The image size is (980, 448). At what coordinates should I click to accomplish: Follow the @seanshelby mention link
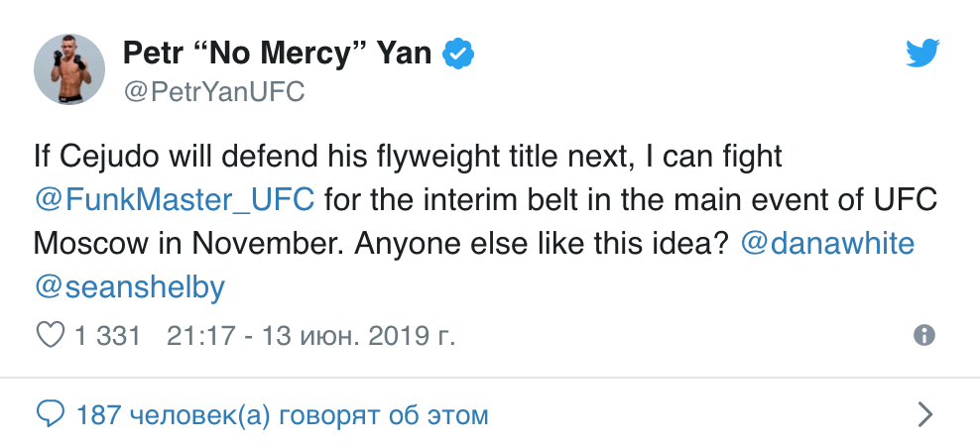[130, 287]
